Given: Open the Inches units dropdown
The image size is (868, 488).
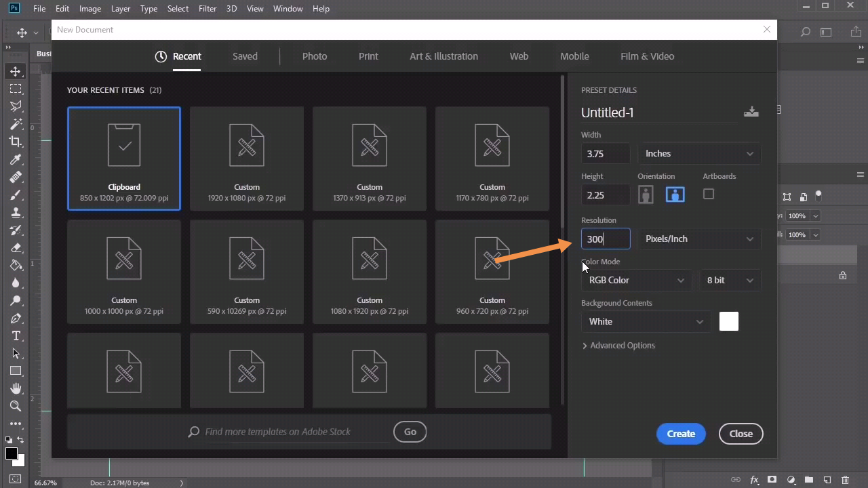Looking at the screenshot, I should click(x=699, y=154).
